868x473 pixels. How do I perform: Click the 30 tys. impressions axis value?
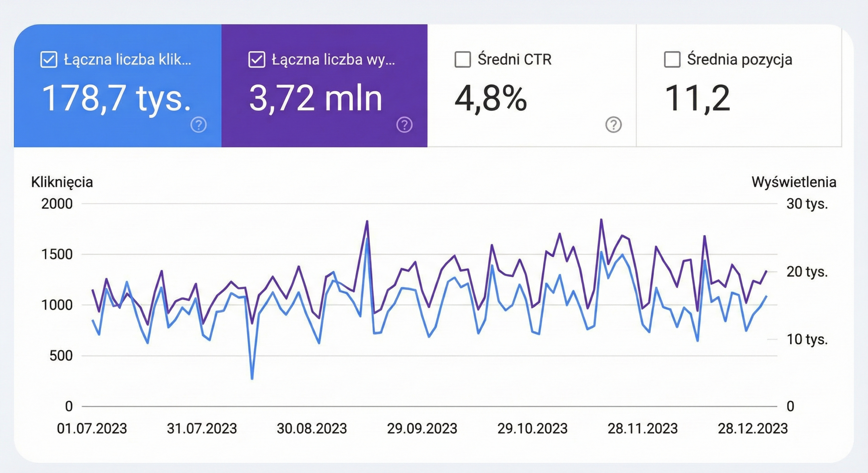[x=807, y=204]
